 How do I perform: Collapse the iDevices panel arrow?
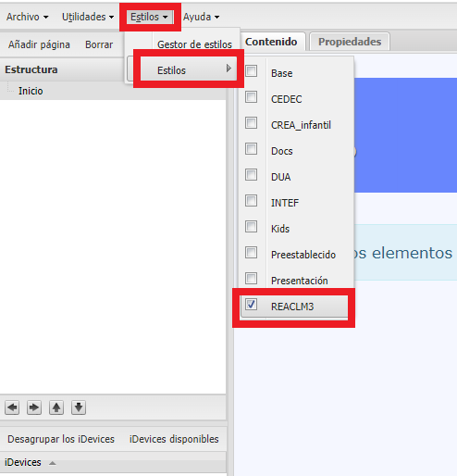pyautogui.click(x=53, y=463)
